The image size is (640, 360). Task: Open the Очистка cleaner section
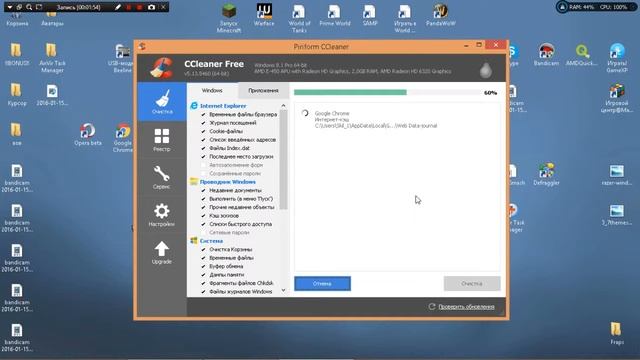point(162,102)
